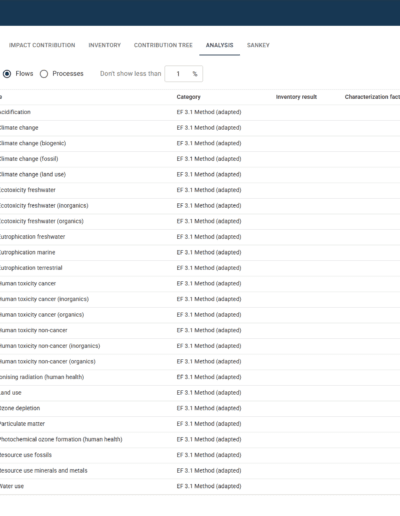Click the Characterization factor column header
This screenshot has width=400, height=516.
coord(372,97)
